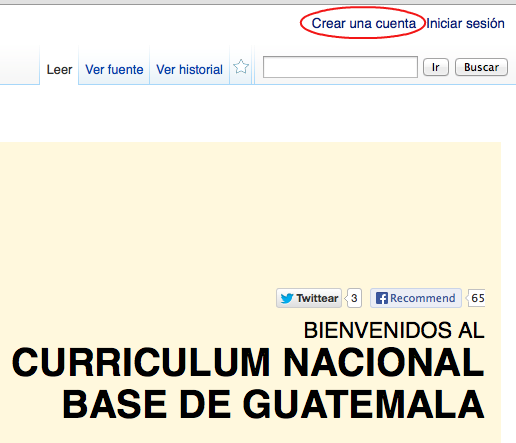
Task: Click the Buscar search button
Action: (481, 67)
